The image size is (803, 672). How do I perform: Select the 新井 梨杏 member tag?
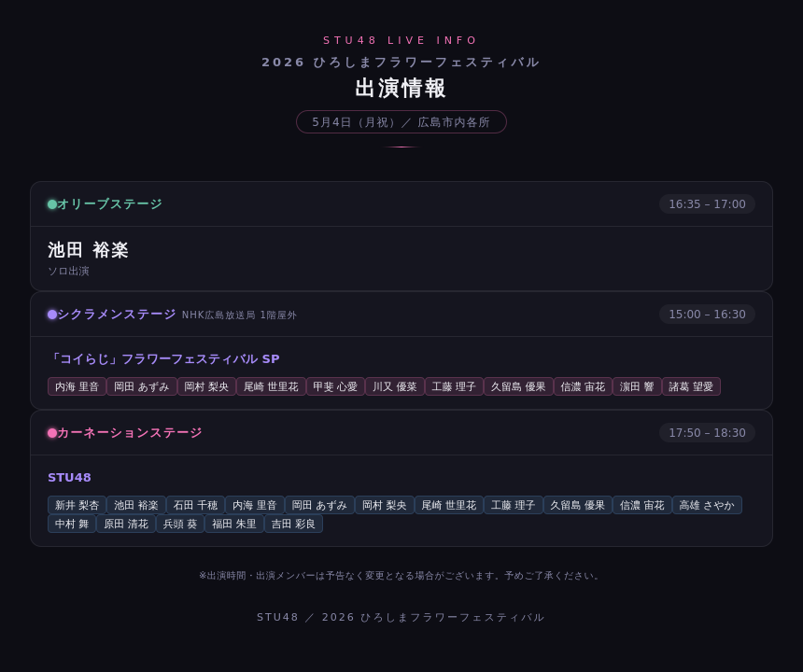click(x=77, y=505)
